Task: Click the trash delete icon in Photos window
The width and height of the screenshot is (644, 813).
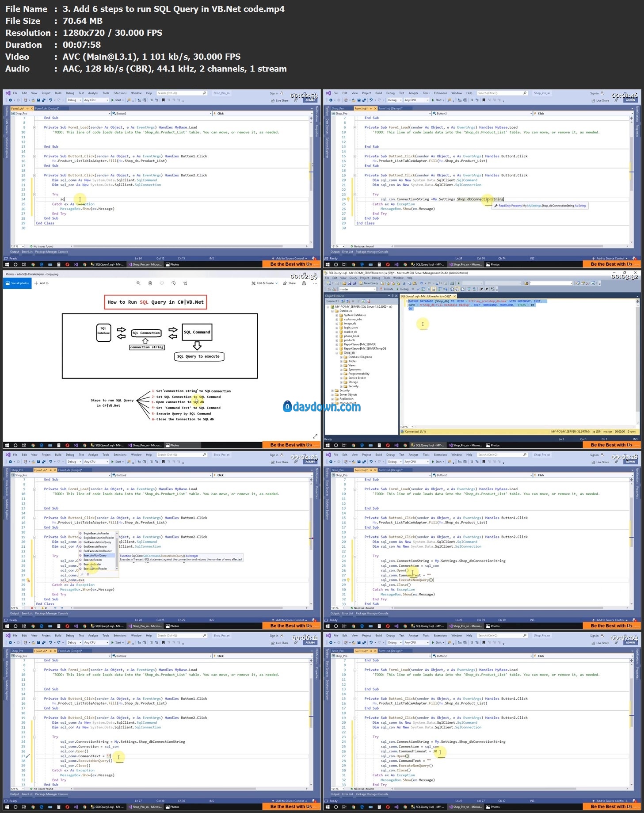Action: (150, 283)
